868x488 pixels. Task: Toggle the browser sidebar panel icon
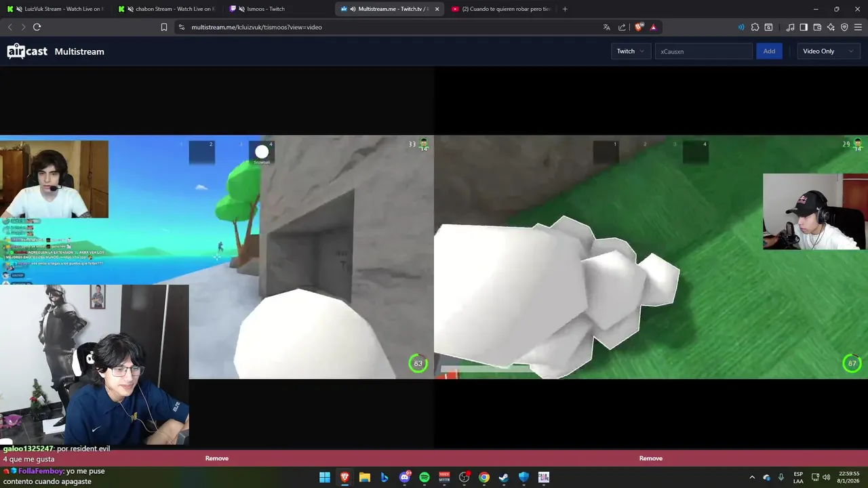[804, 27]
